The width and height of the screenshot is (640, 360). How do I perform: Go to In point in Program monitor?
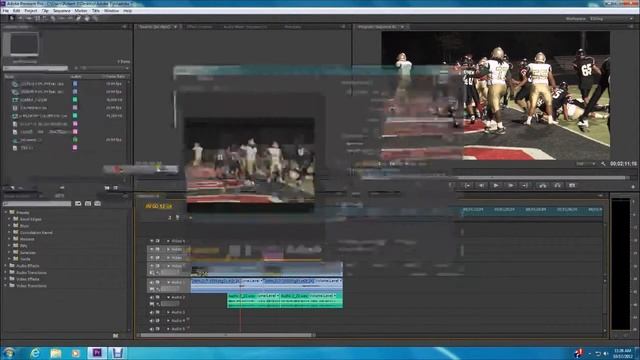(467, 185)
